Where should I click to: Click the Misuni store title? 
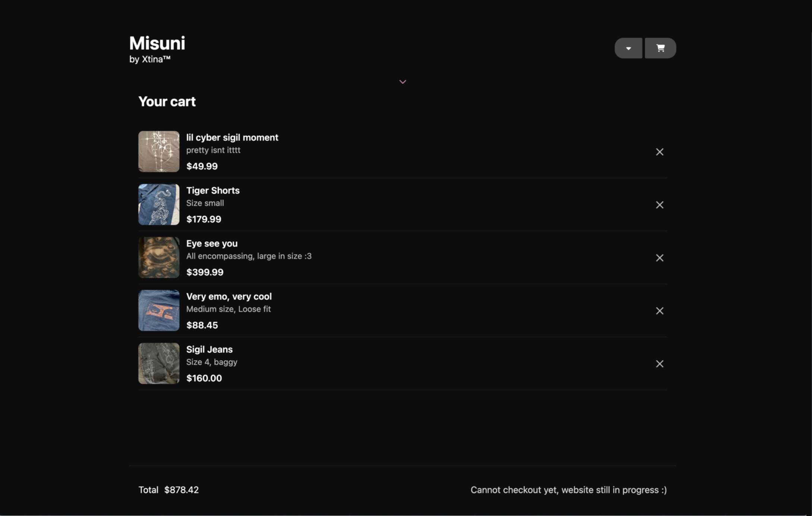pyautogui.click(x=157, y=43)
